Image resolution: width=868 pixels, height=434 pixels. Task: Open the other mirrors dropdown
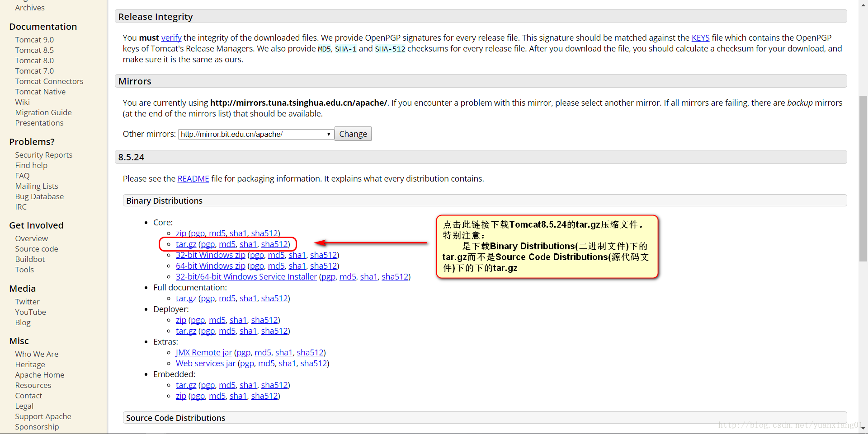(256, 134)
